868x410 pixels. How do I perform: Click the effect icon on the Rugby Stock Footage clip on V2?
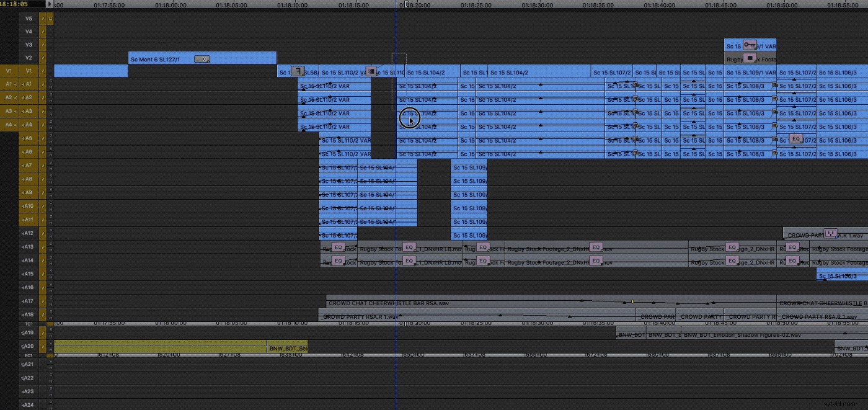750,58
